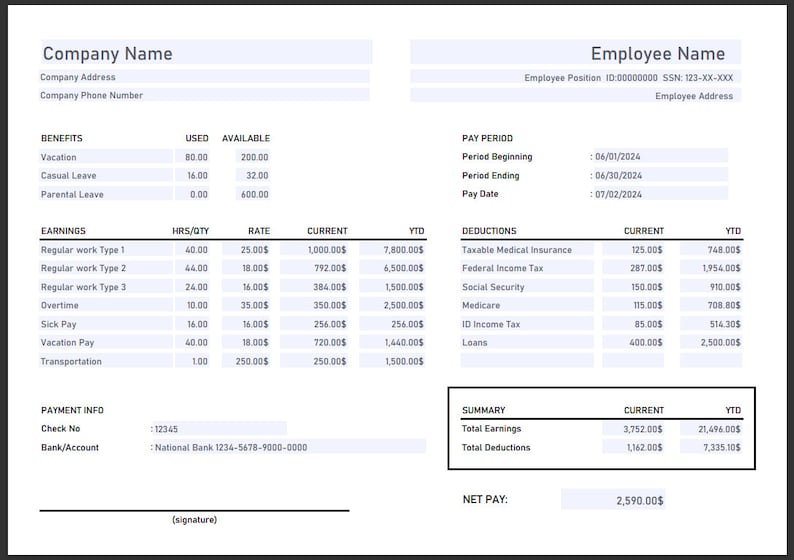Select Period Beginning date 06/01/2024

point(660,156)
